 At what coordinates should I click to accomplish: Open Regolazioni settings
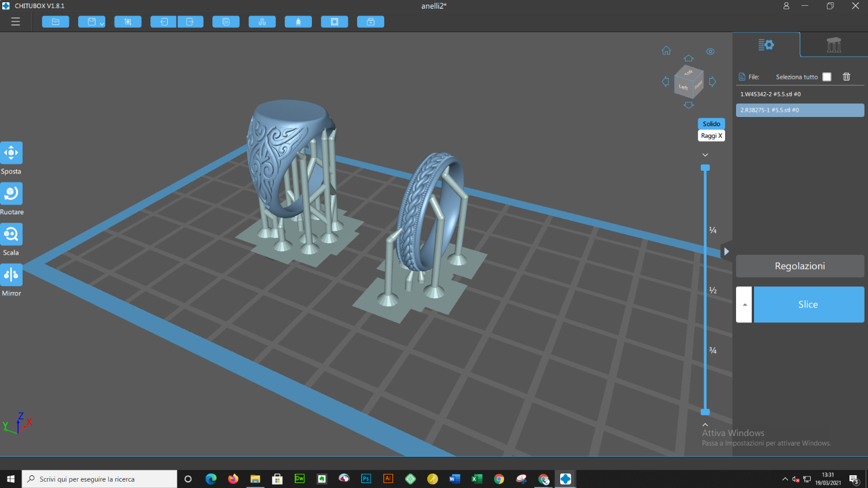click(x=800, y=266)
